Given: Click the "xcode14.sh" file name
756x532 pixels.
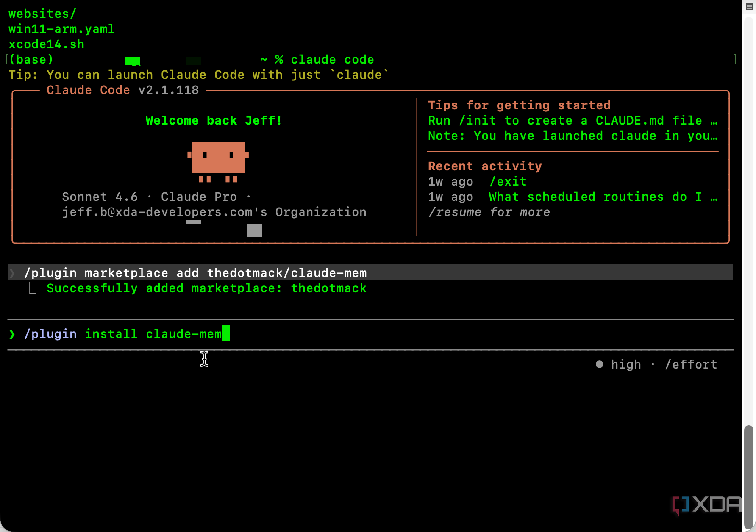Looking at the screenshot, I should tap(47, 44).
